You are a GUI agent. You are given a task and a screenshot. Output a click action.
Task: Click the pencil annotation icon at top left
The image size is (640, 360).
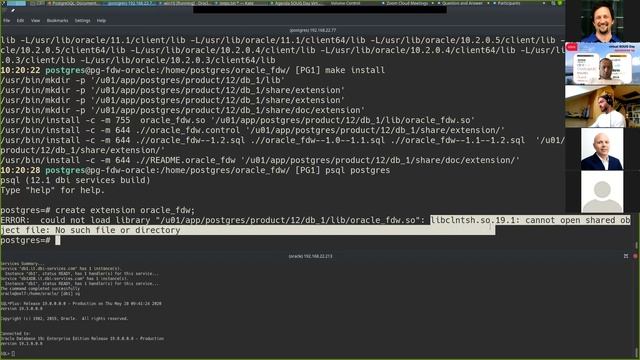[x=13, y=11]
